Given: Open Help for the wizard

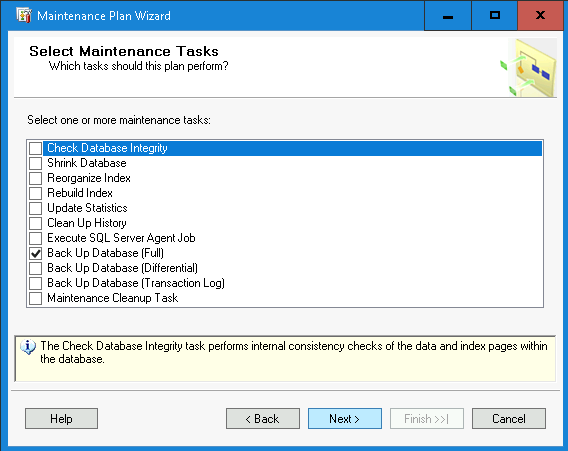Looking at the screenshot, I should click(62, 419).
